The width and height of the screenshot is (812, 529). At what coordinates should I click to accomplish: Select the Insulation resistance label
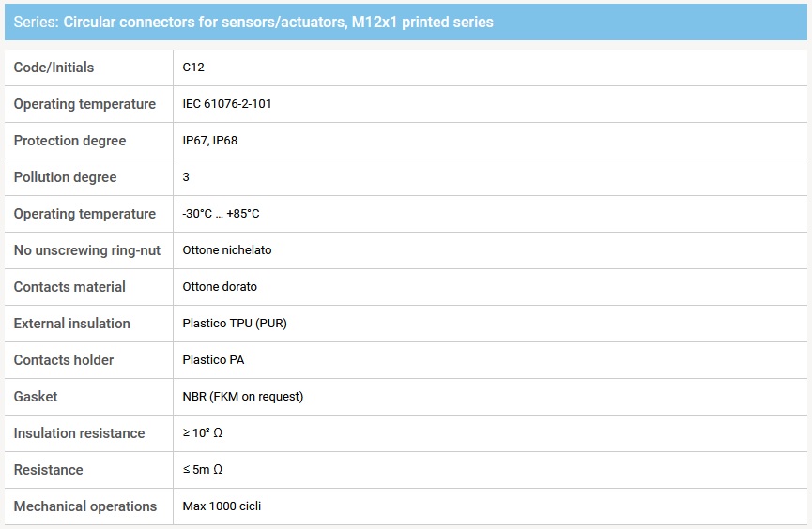point(79,433)
